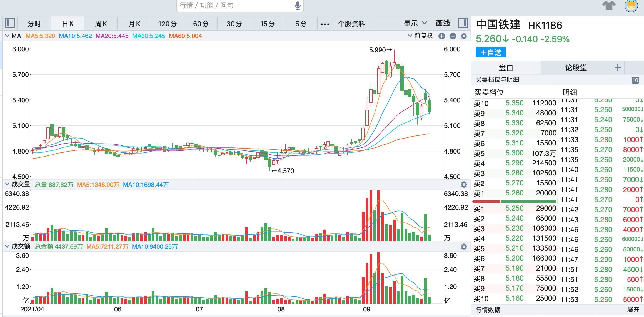Click the MA20:5.445 indicator label
Viewport: 644px width, 317px height.
pos(112,36)
